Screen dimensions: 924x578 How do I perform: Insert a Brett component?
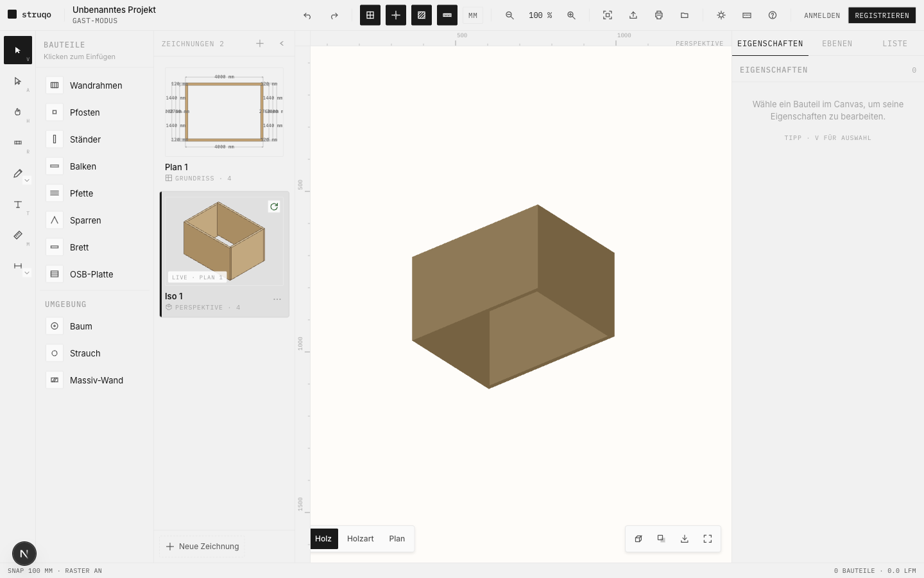coord(95,247)
